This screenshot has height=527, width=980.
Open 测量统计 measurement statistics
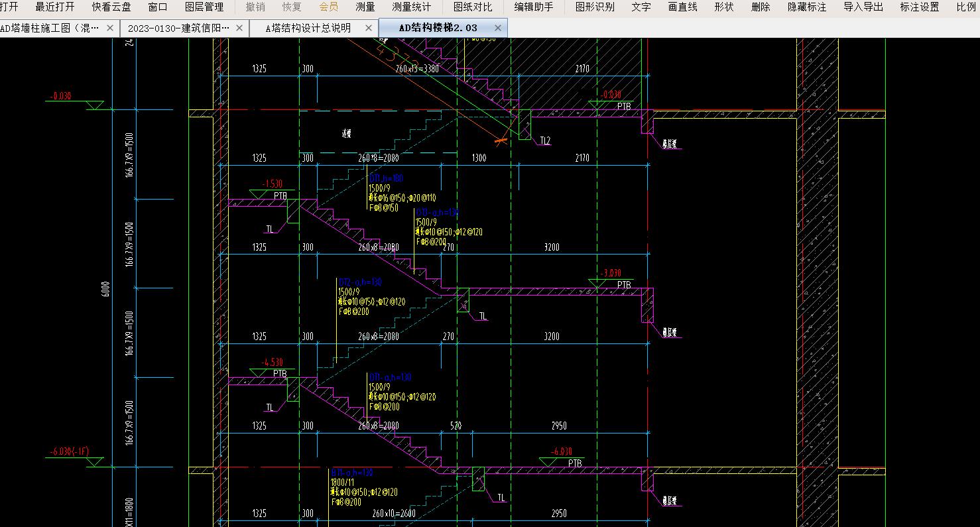pyautogui.click(x=412, y=7)
